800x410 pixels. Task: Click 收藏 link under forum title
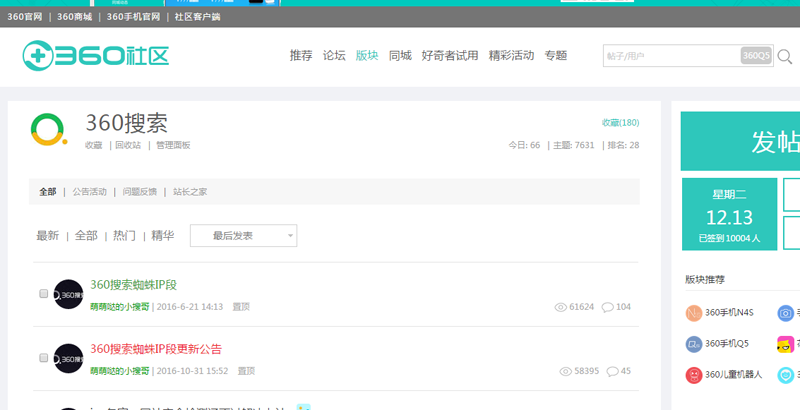pos(94,145)
